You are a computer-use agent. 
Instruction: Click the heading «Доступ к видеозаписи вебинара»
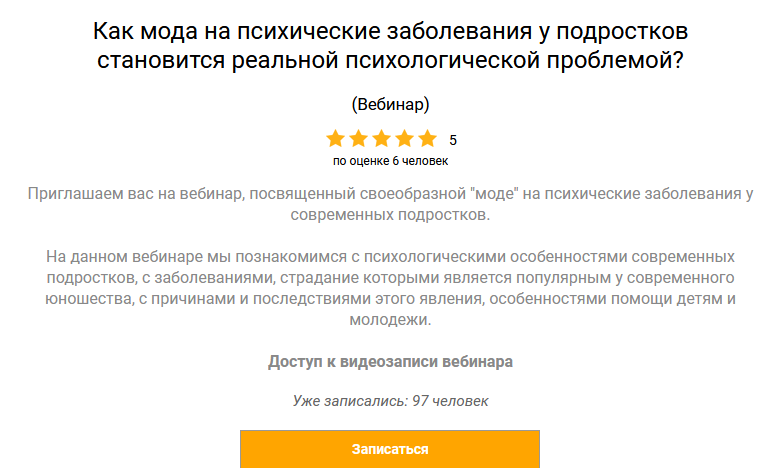pyautogui.click(x=390, y=362)
